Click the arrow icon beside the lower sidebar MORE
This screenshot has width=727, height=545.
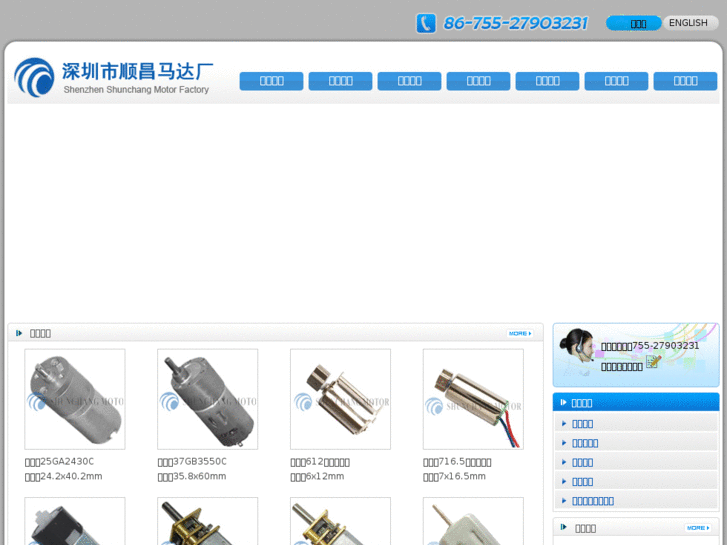[563, 527]
